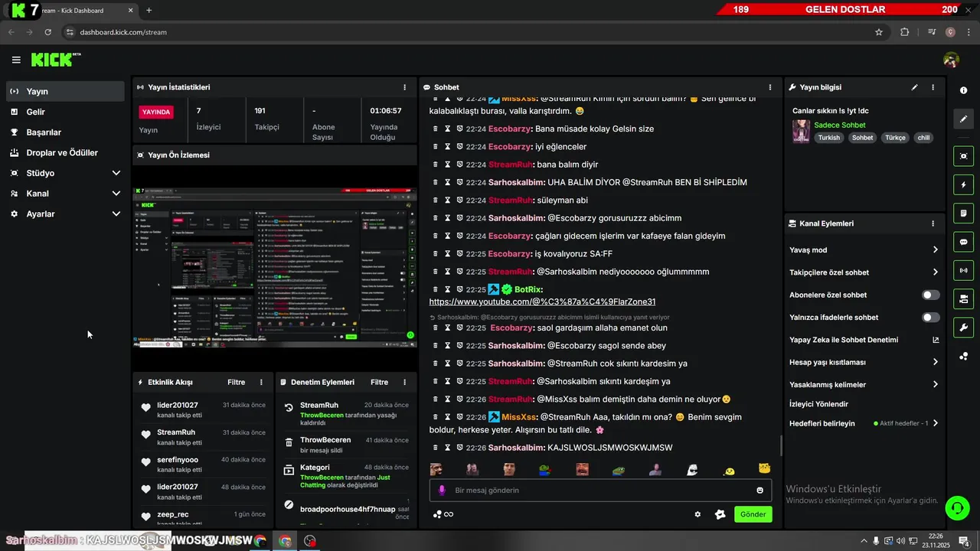Image resolution: width=980 pixels, height=551 pixels.
Task: Toggle the moderation notes widget icon in right rail
Action: (963, 213)
